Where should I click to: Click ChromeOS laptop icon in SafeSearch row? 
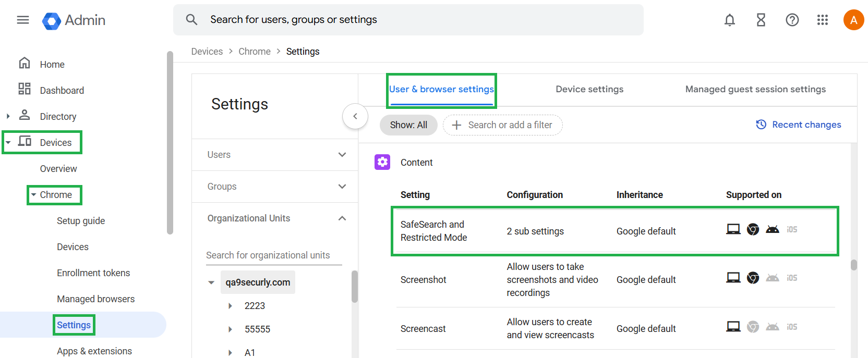(733, 229)
